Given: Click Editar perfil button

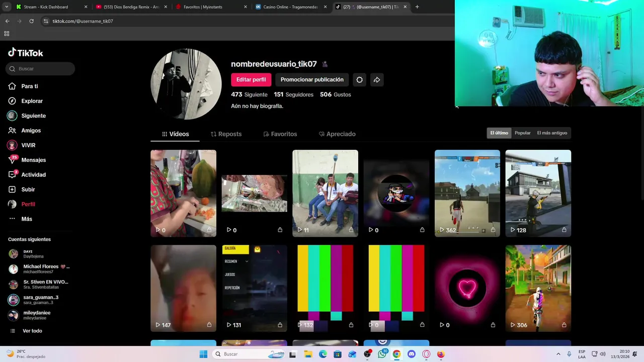Looking at the screenshot, I should click(251, 79).
